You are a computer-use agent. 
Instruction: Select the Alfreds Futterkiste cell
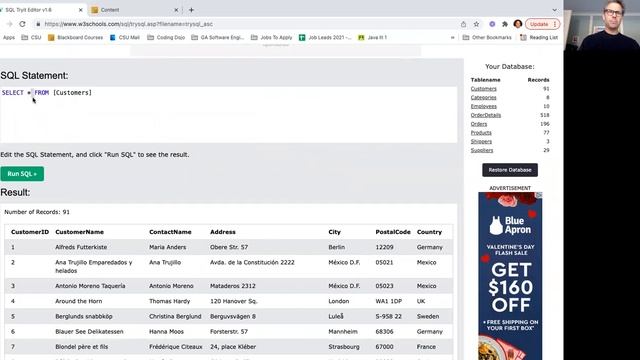(x=81, y=247)
